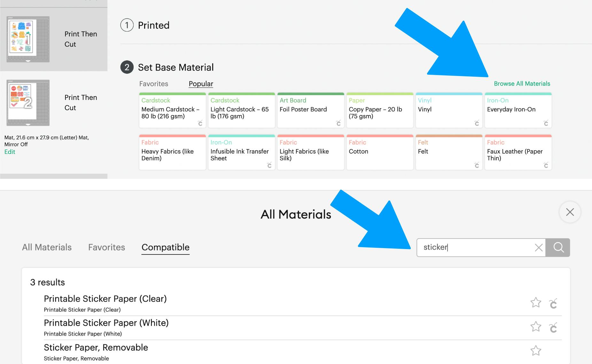
Task: Click Edit link under mat settings
Action: 10,152
